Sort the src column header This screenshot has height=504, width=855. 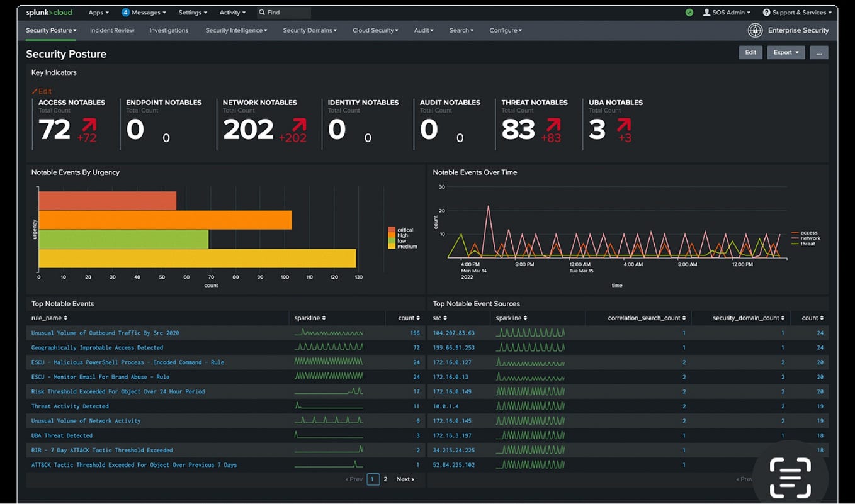tap(439, 318)
